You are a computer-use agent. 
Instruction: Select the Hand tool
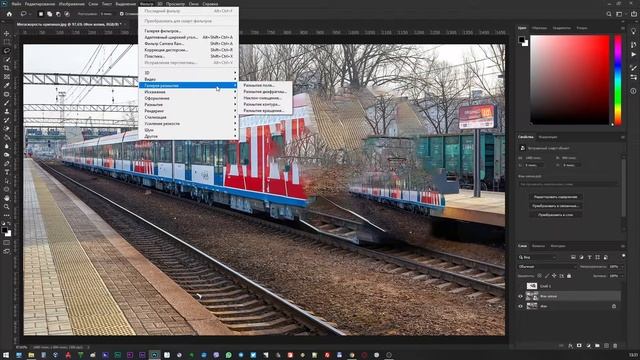pos(7,198)
